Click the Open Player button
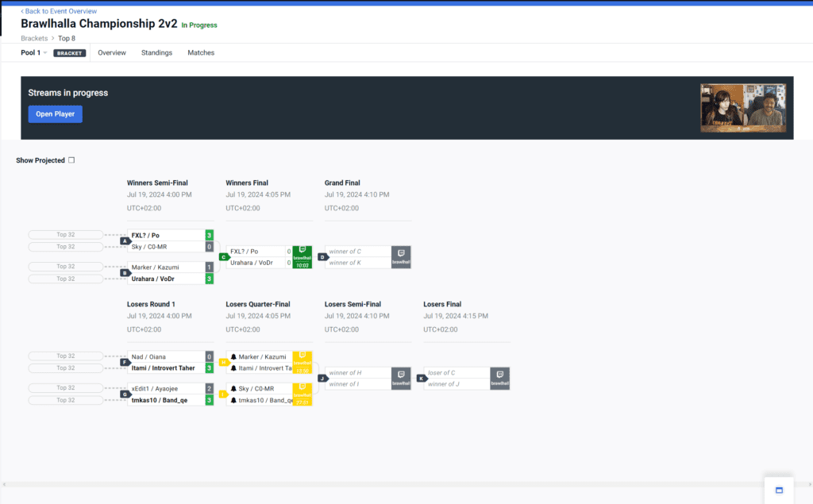 pyautogui.click(x=55, y=114)
